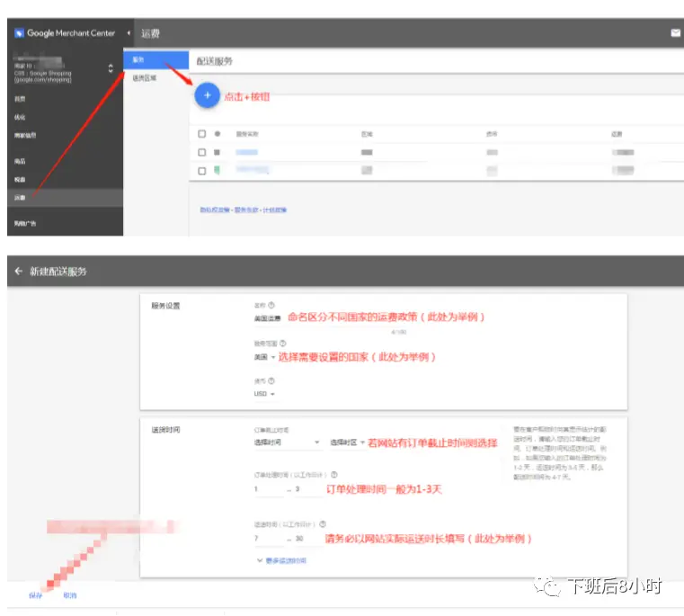Open the 选择时间 cutoff time dropdown
The height and width of the screenshot is (616, 684).
click(287, 442)
